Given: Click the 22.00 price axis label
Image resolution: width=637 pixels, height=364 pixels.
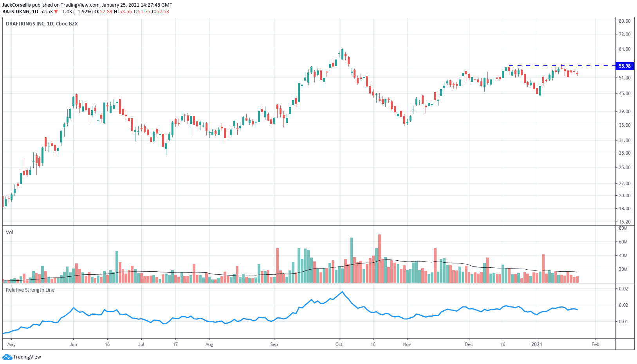Looking at the screenshot, I should (624, 184).
